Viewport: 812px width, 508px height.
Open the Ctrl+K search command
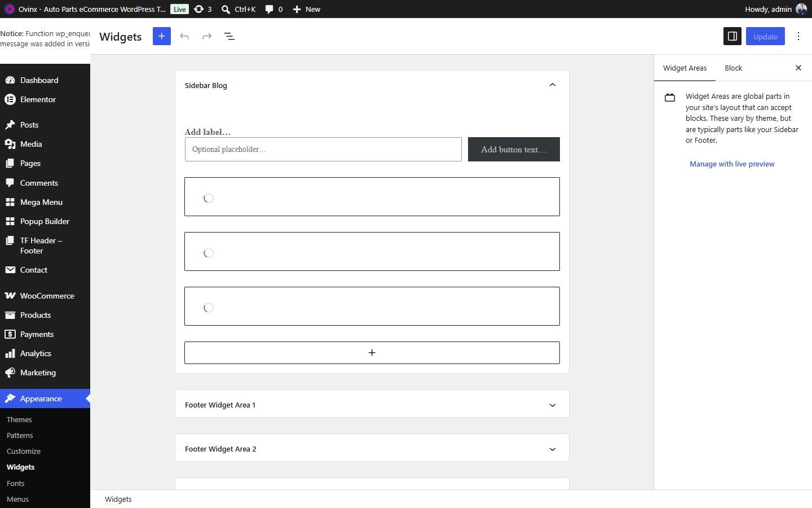(239, 9)
